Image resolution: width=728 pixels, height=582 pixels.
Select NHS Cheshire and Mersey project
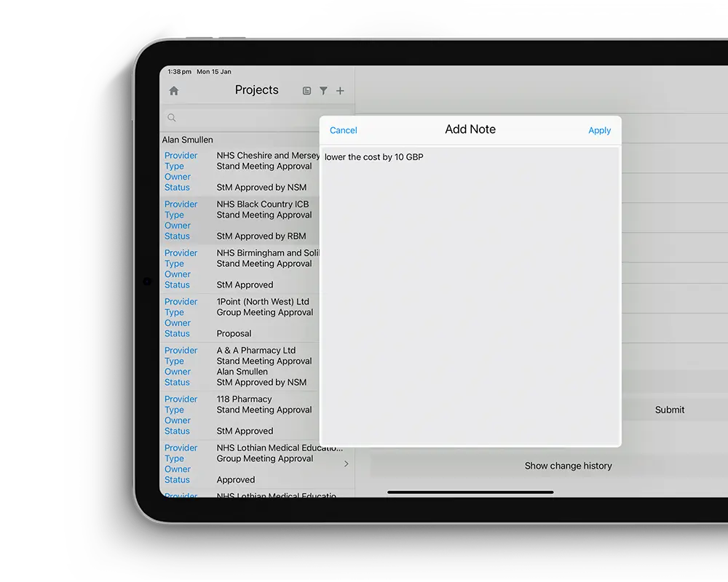(240, 171)
